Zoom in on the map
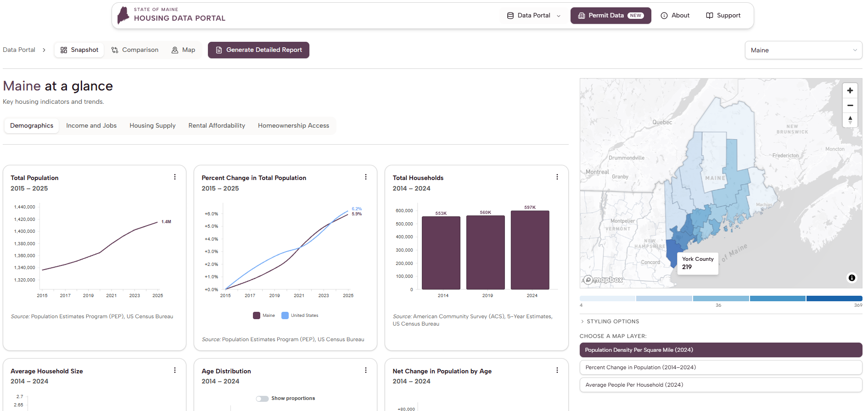 point(850,90)
